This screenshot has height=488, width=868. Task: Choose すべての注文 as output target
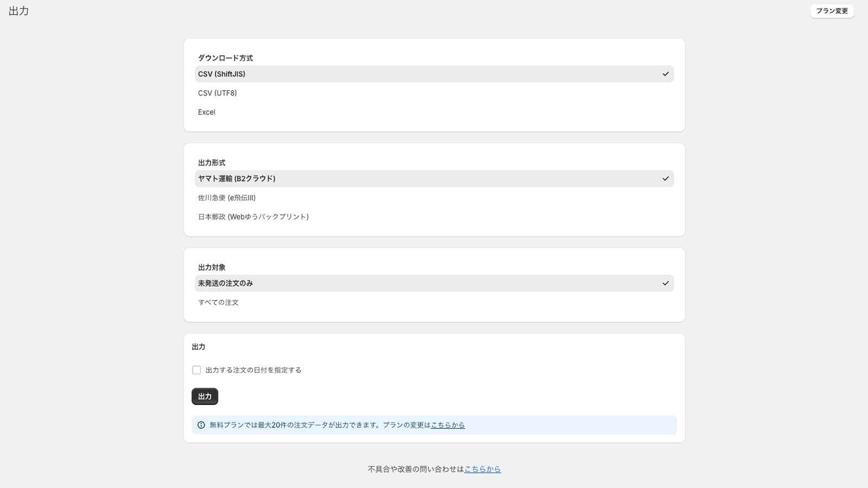point(434,303)
